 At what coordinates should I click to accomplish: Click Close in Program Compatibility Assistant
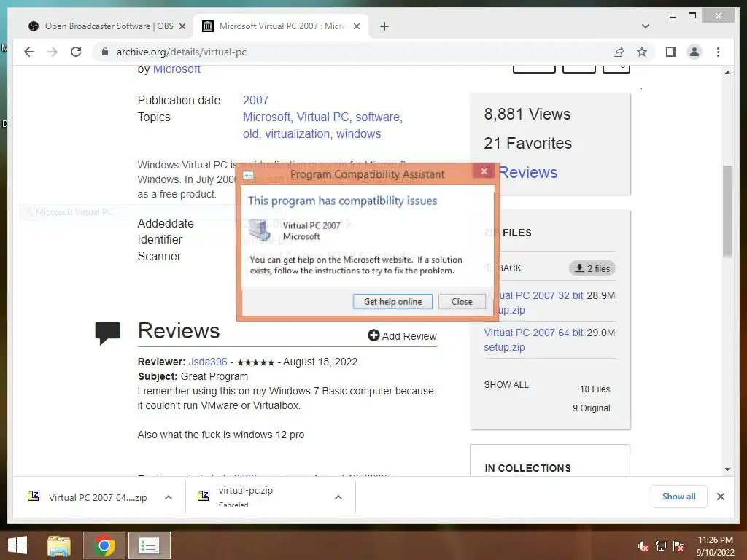coord(462,301)
